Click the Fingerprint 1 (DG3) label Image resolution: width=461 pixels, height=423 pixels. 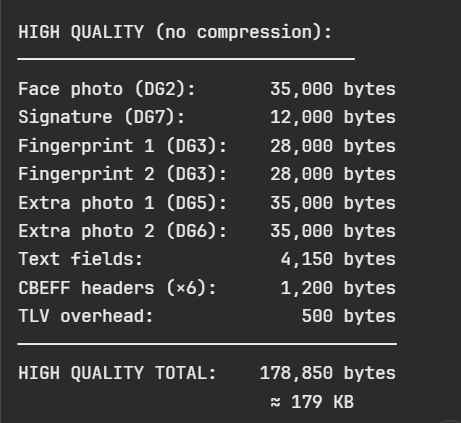pos(122,146)
